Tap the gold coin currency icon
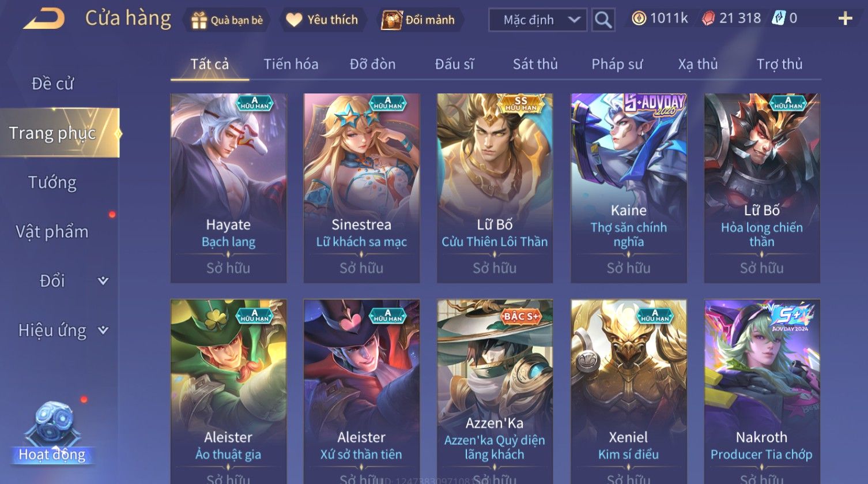 click(x=639, y=18)
